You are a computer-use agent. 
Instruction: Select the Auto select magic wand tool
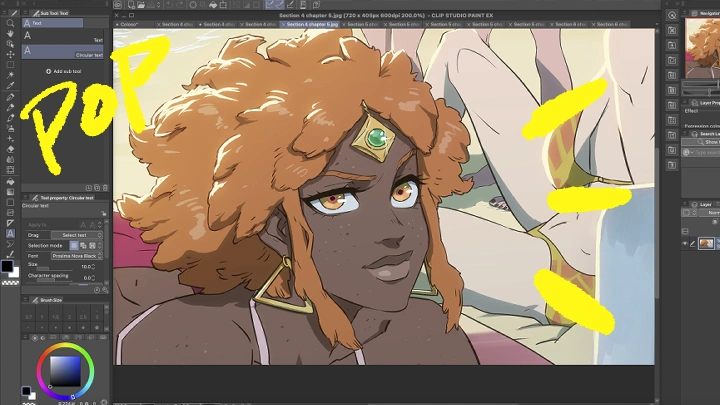(x=10, y=75)
